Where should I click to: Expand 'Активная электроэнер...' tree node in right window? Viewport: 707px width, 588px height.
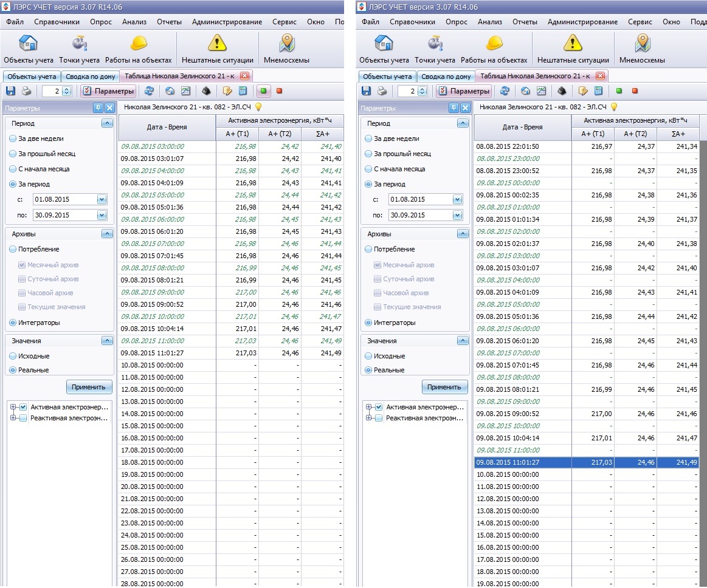(369, 407)
